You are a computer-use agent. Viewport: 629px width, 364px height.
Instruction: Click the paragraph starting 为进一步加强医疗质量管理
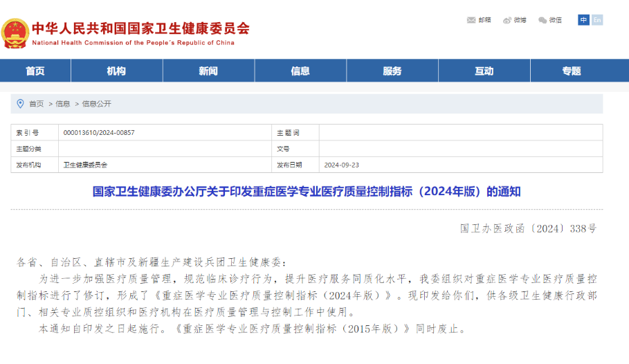[x=307, y=295]
